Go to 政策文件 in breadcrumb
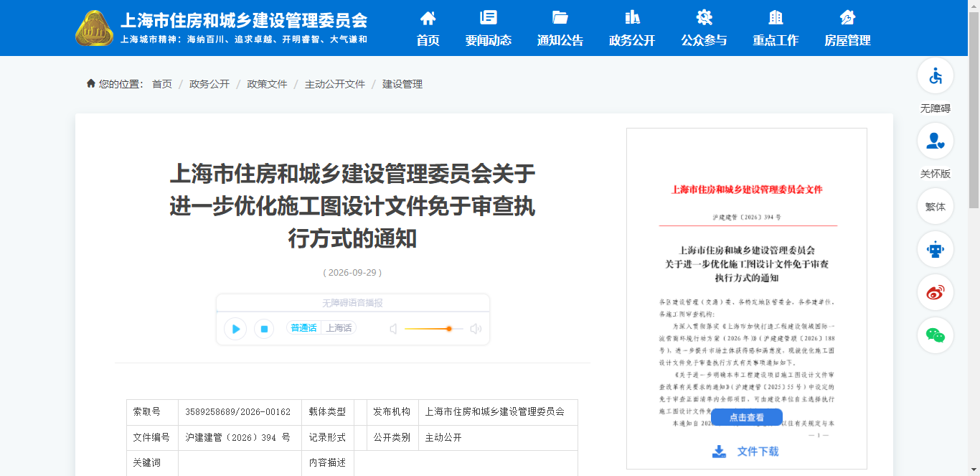Screen dimensions: 980x476 click(267, 84)
